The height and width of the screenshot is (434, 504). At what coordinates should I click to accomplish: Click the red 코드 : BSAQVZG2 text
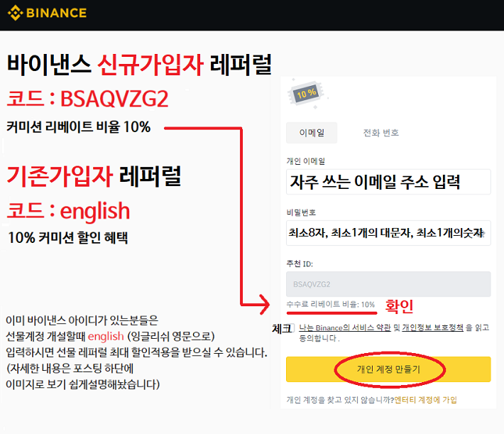[87, 99]
